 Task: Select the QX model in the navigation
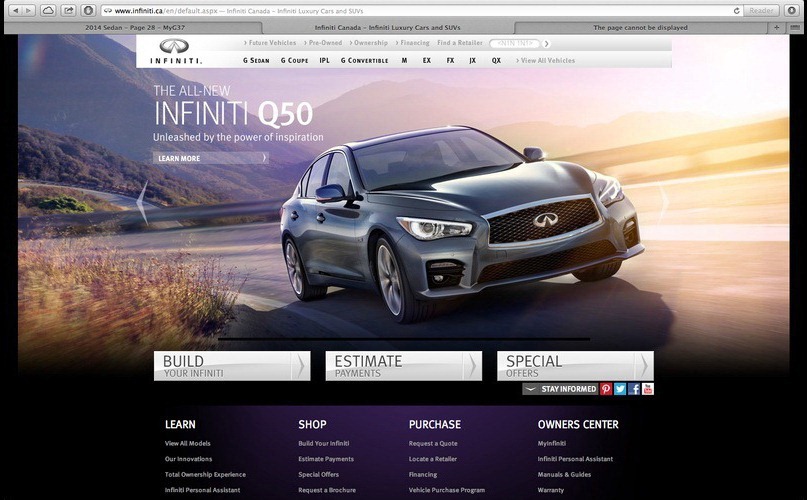click(496, 60)
